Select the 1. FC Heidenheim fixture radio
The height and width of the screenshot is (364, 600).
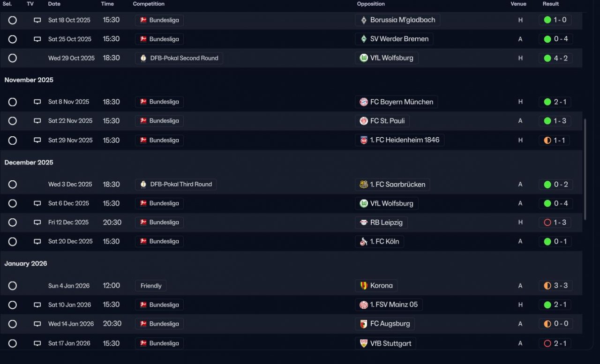[13, 140]
